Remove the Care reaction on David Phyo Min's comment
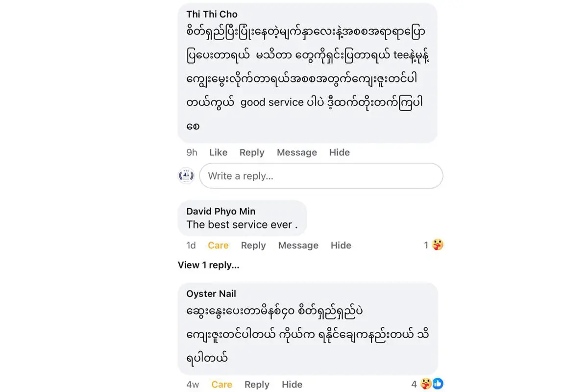Image resolution: width=588 pixels, height=392 pixels. pos(218,245)
